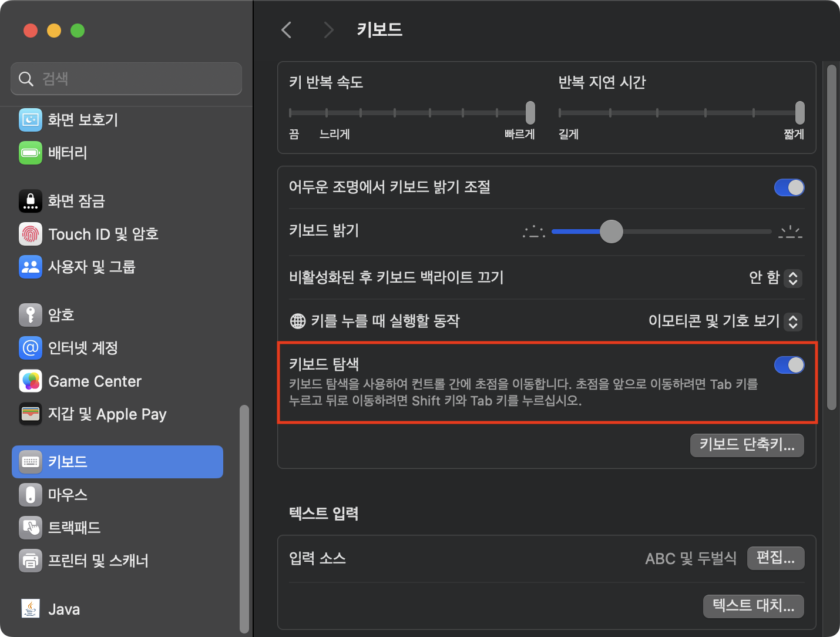
Task: Select Game Center in the sidebar
Action: [x=117, y=381]
